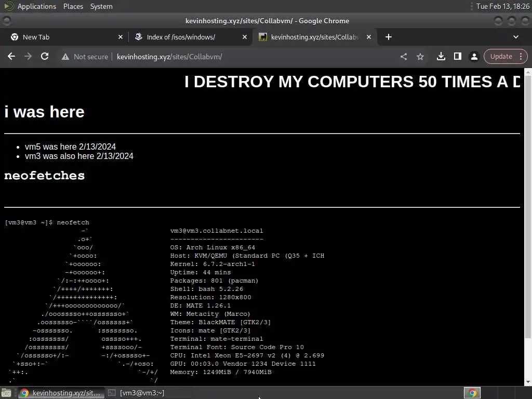Click the "Kernel: 6.7.2-arch1-1" line
This screenshot has height=399, width=532.
point(212,264)
